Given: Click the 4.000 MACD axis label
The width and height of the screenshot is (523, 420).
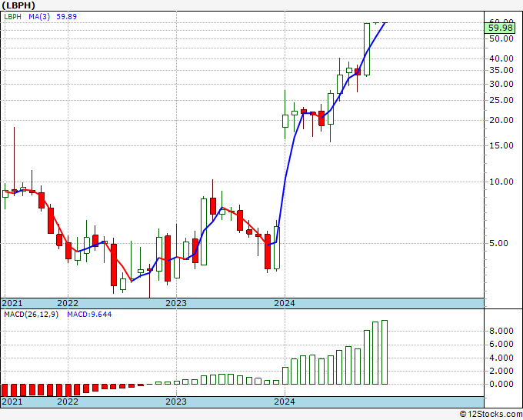Looking at the screenshot, I should click(501, 358).
